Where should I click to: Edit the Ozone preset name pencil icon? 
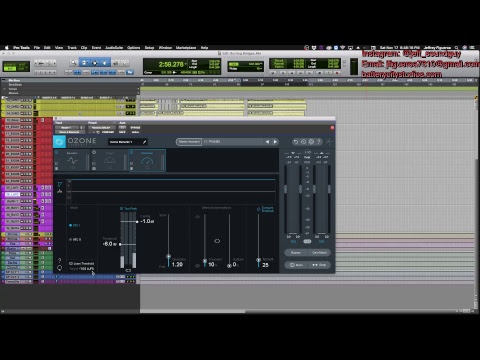click(x=145, y=142)
